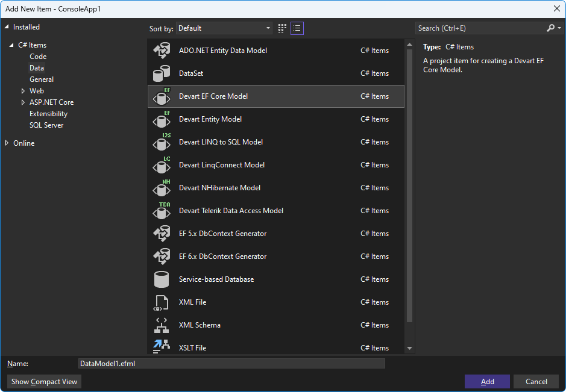
Task: Click Show Compact View button
Action: click(x=44, y=382)
